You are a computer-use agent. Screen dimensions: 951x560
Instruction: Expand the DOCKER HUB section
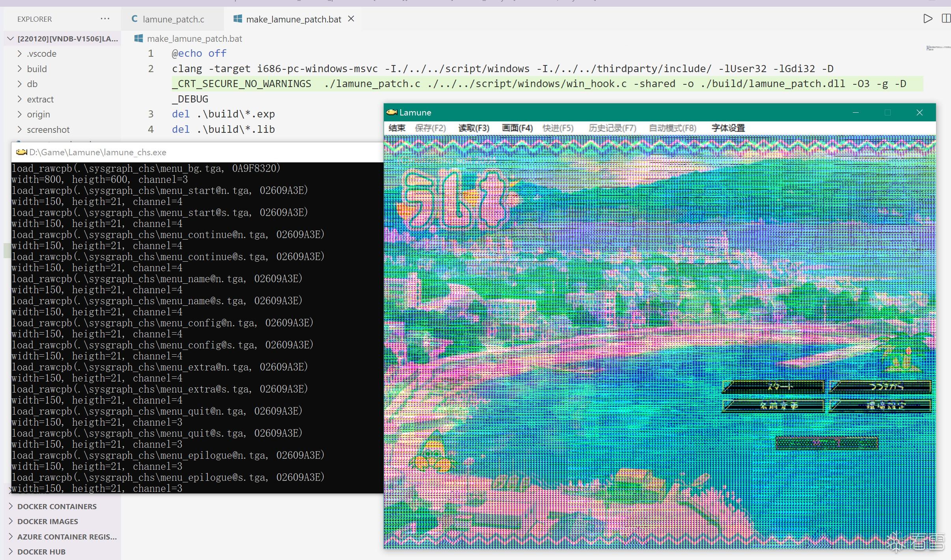(x=41, y=552)
